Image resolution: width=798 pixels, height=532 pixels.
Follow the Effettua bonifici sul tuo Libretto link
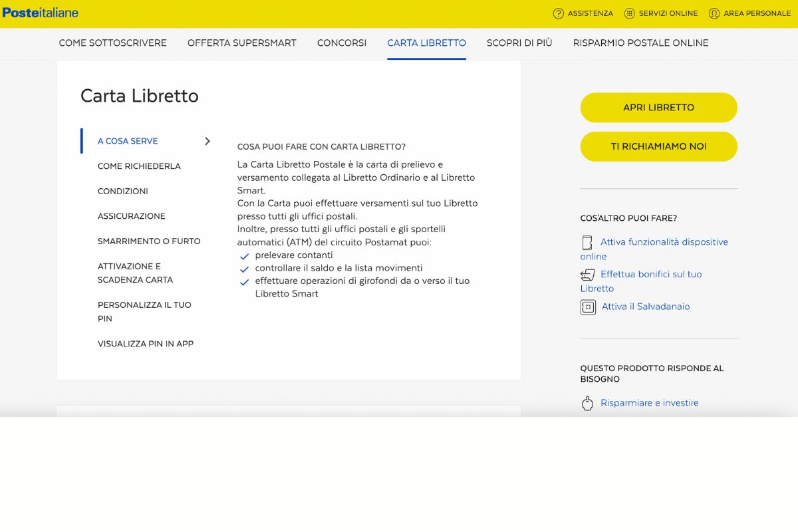pos(641,281)
